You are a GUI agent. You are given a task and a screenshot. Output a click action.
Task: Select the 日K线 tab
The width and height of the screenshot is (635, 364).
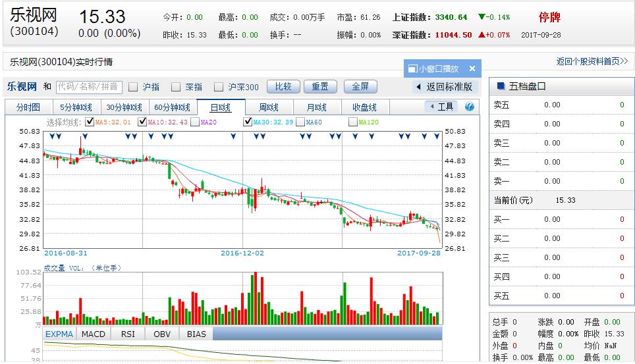[221, 107]
